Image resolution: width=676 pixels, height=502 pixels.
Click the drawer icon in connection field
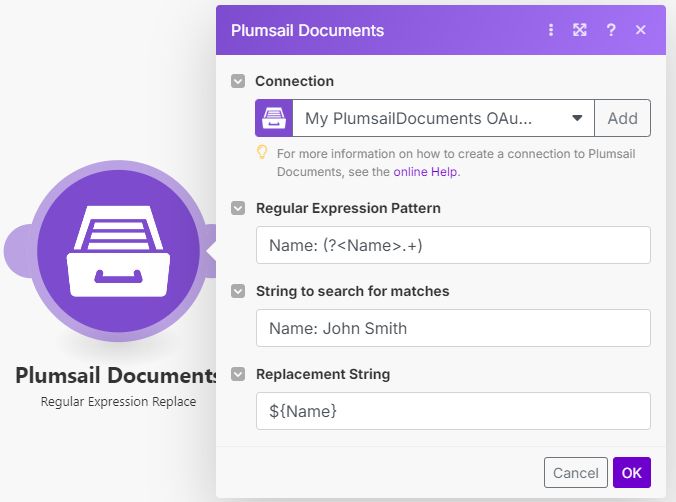coord(274,118)
